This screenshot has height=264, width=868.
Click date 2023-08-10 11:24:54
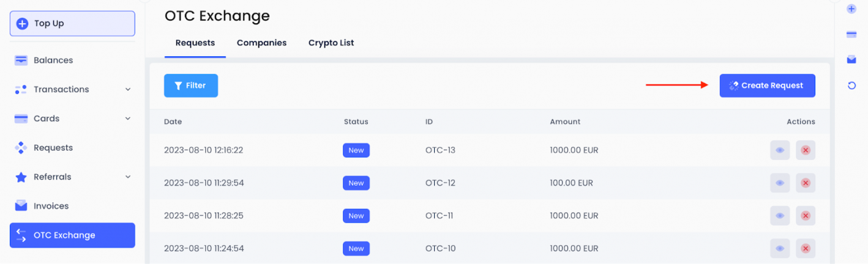[204, 249]
